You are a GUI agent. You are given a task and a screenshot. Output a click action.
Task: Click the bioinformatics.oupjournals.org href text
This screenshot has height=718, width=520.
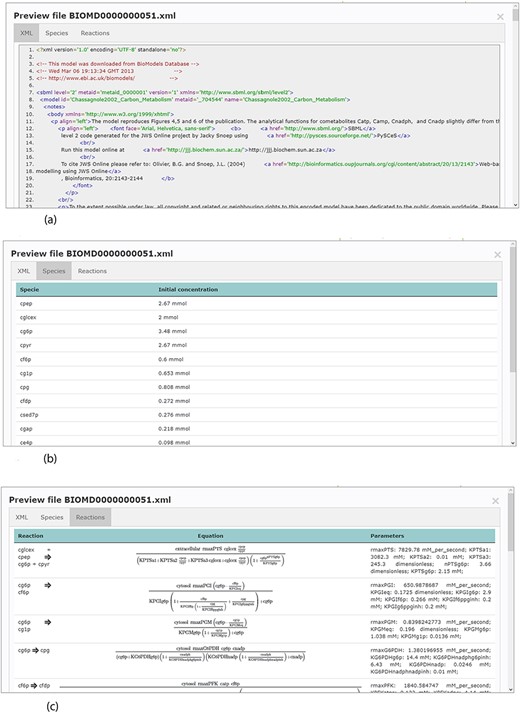tap(381, 164)
